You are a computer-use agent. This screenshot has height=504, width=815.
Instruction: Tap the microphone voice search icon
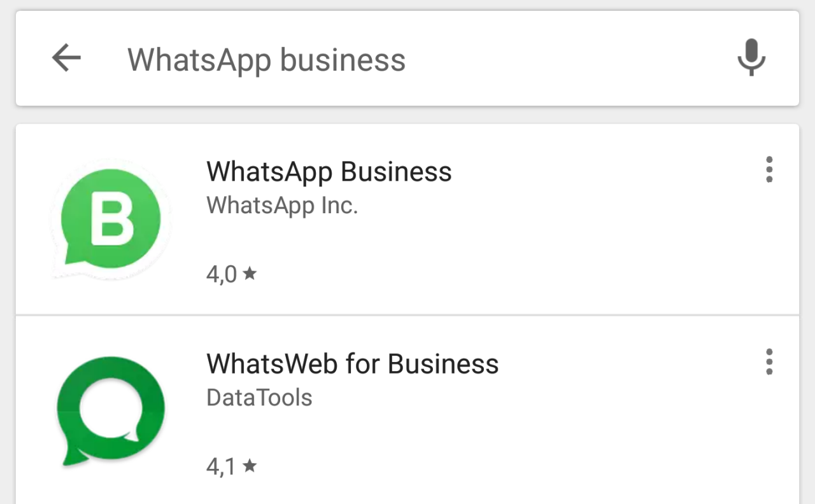(751, 58)
